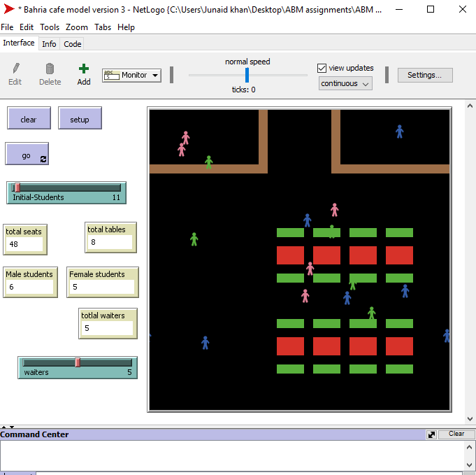The height and width of the screenshot is (475, 476).
Task: Toggle the view updates checkbox
Action: pos(322,68)
